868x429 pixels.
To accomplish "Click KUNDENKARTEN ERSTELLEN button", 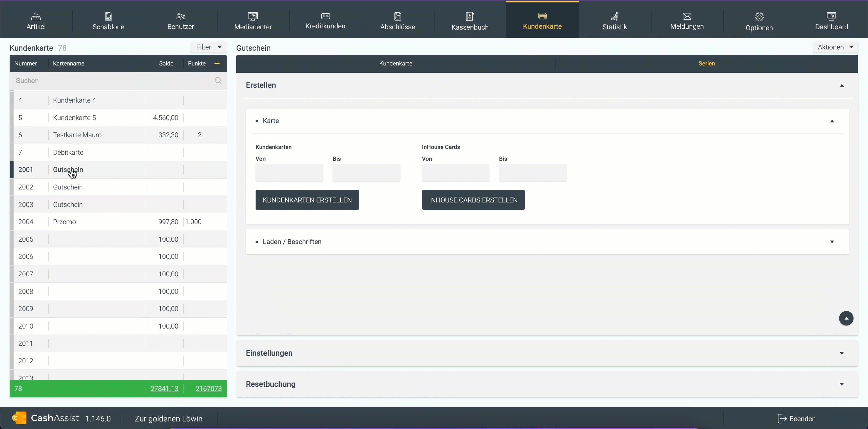I will pyautogui.click(x=307, y=200).
